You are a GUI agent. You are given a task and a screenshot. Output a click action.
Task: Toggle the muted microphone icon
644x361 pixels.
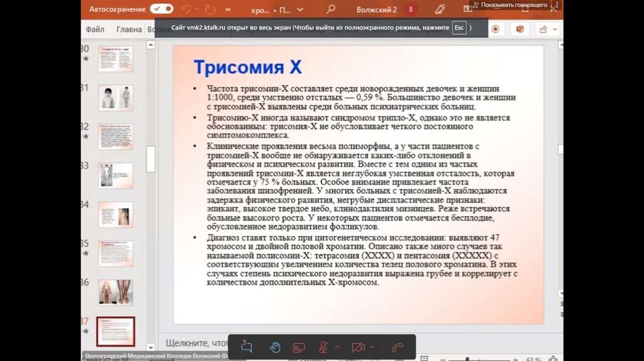point(323,347)
